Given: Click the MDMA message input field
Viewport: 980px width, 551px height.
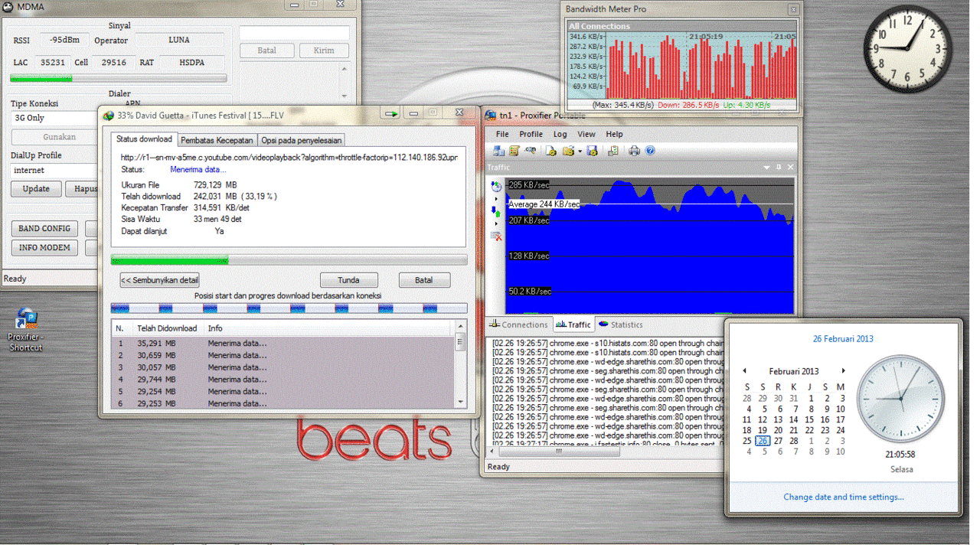Looking at the screenshot, I should [295, 33].
